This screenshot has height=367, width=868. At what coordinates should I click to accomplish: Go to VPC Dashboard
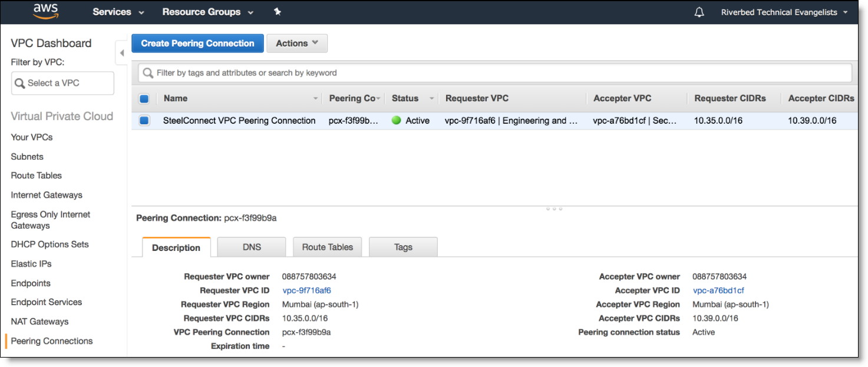51,43
